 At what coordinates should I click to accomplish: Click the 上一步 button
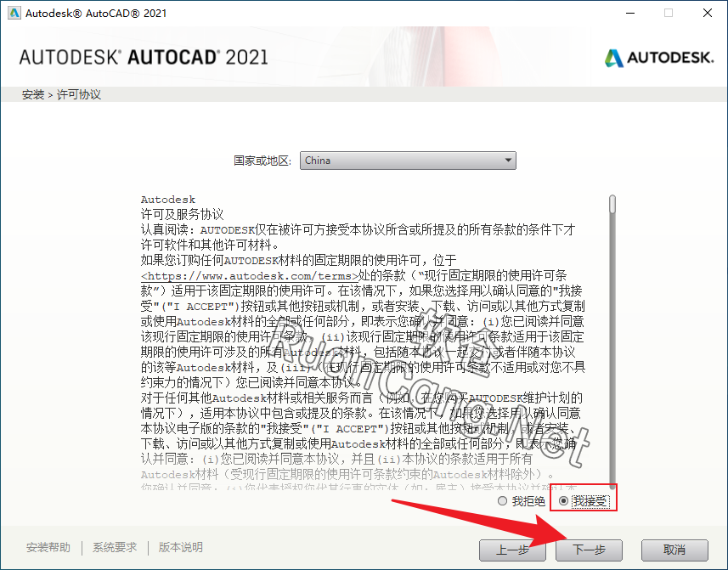pyautogui.click(x=512, y=550)
